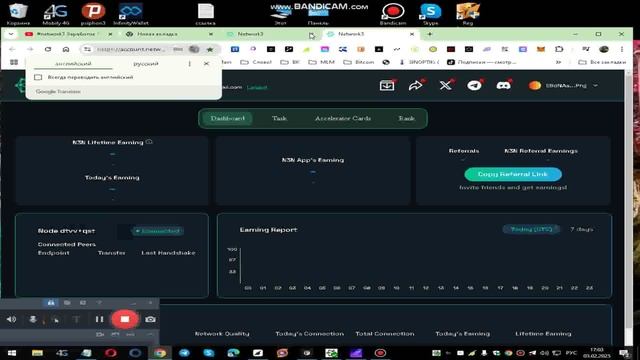The width and height of the screenshot is (640, 360).
Task: Click the taskbar volume tray icon
Action: point(544,353)
